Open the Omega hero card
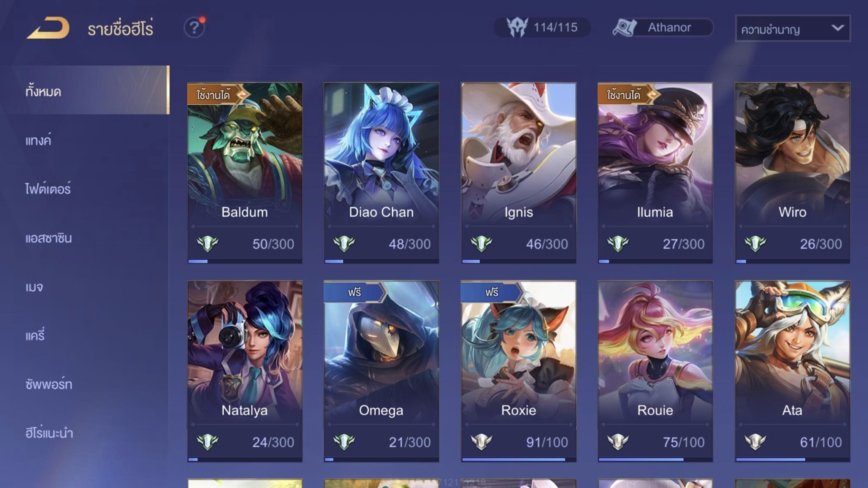868x488 pixels. pyautogui.click(x=381, y=372)
